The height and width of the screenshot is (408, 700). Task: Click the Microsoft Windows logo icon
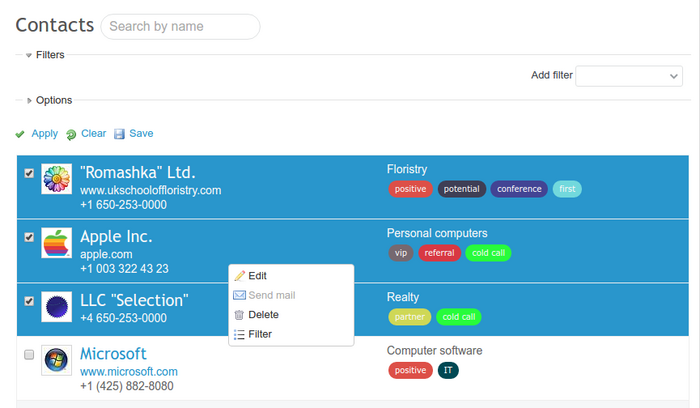point(56,360)
